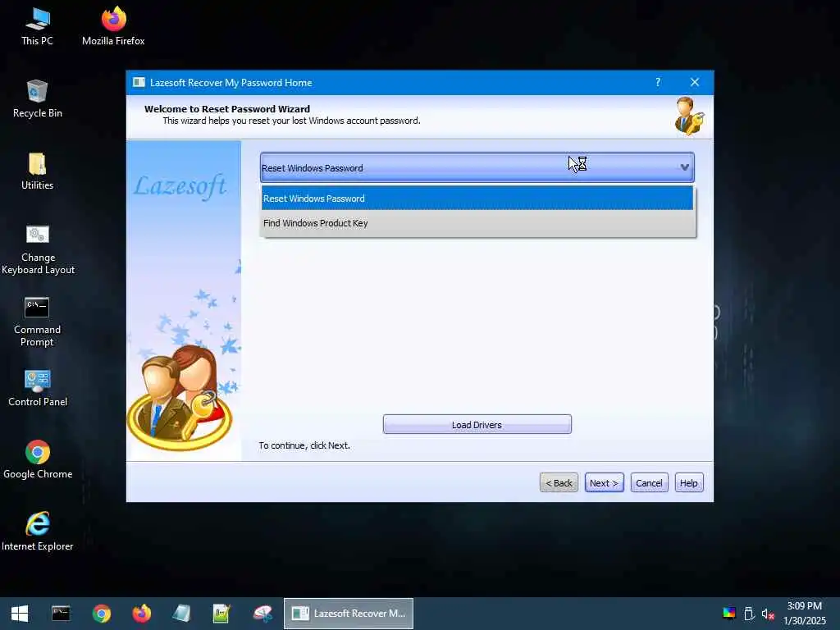
Task: Click the user with key wizard icon
Action: pyautogui.click(x=689, y=116)
